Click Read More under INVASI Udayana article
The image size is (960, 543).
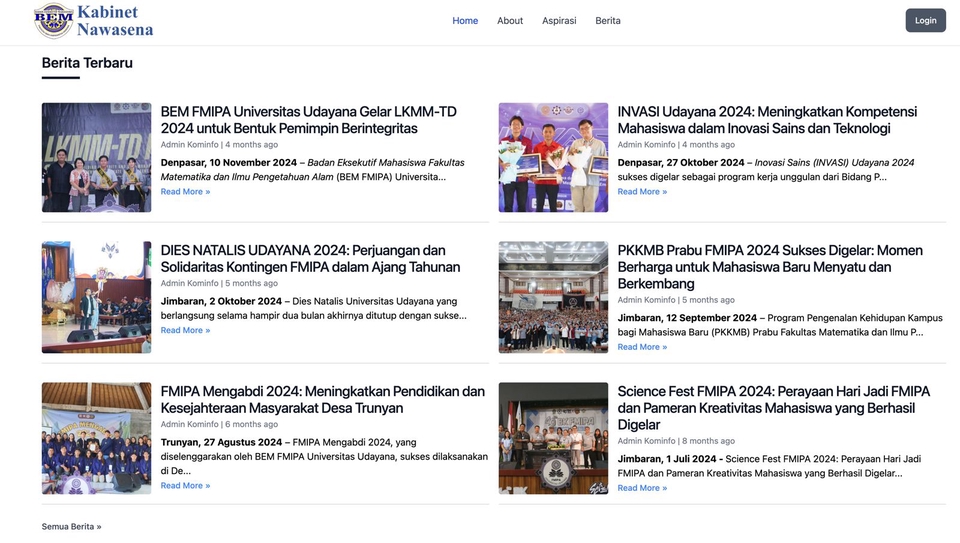coord(642,192)
